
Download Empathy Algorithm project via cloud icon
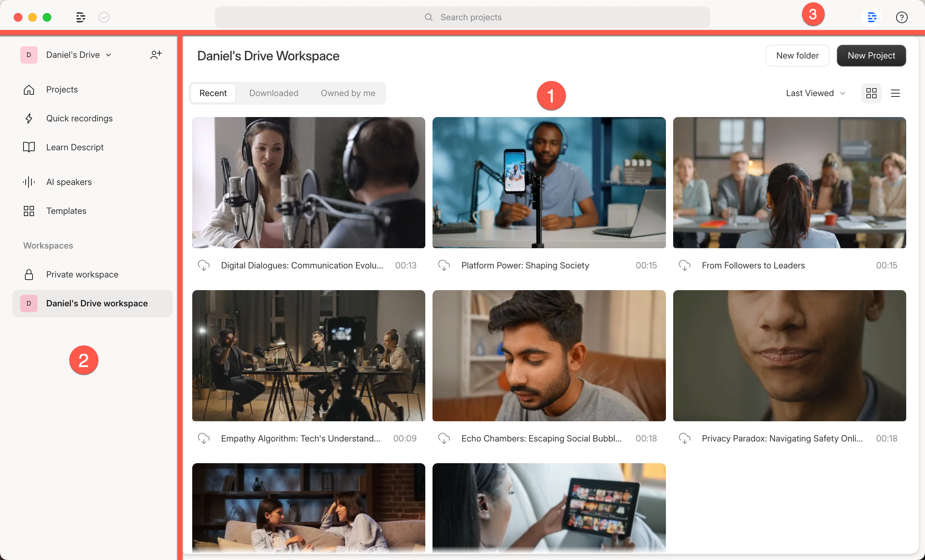coord(204,438)
